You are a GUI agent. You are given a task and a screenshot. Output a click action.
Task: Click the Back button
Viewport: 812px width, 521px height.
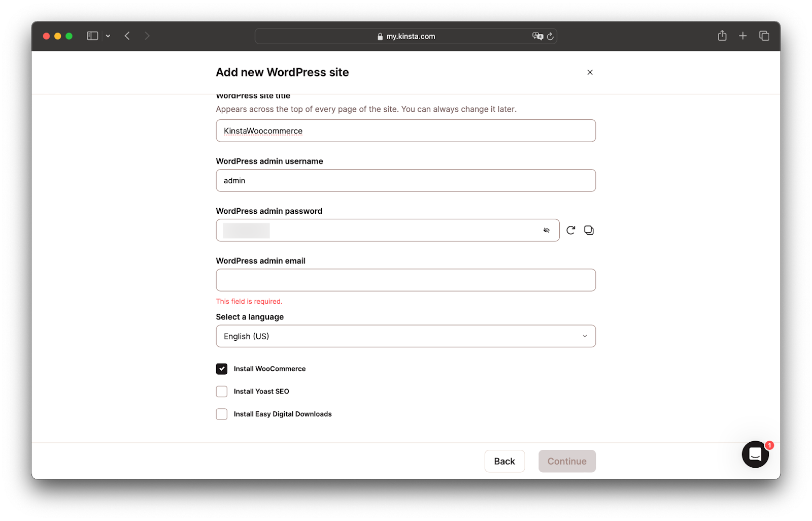tap(504, 461)
